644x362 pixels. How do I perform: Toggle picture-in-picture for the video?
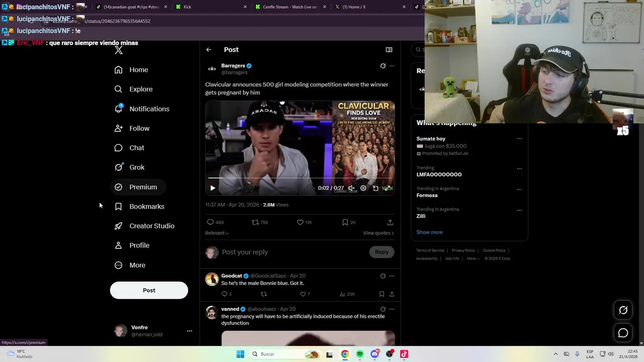point(375,188)
